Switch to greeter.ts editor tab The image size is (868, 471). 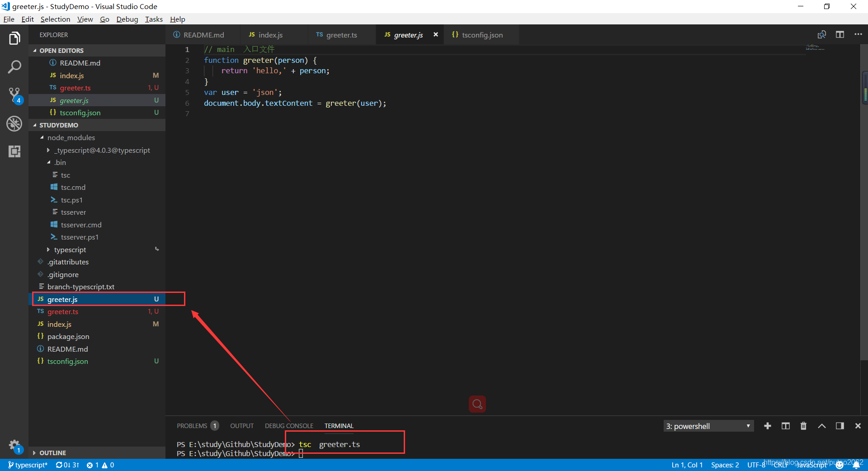pos(341,35)
